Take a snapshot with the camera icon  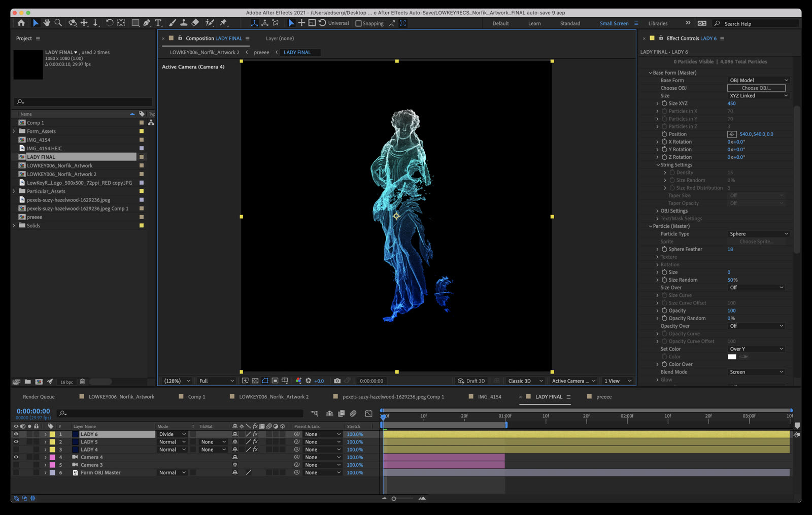337,381
